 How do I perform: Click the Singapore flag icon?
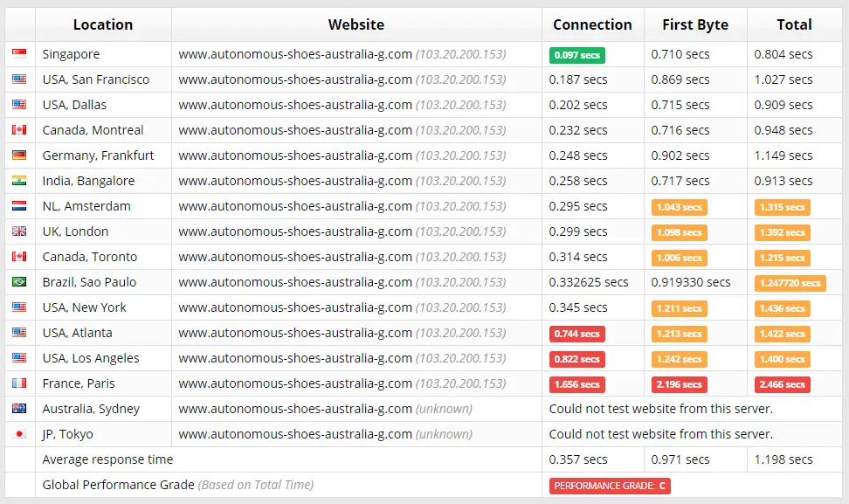click(19, 53)
